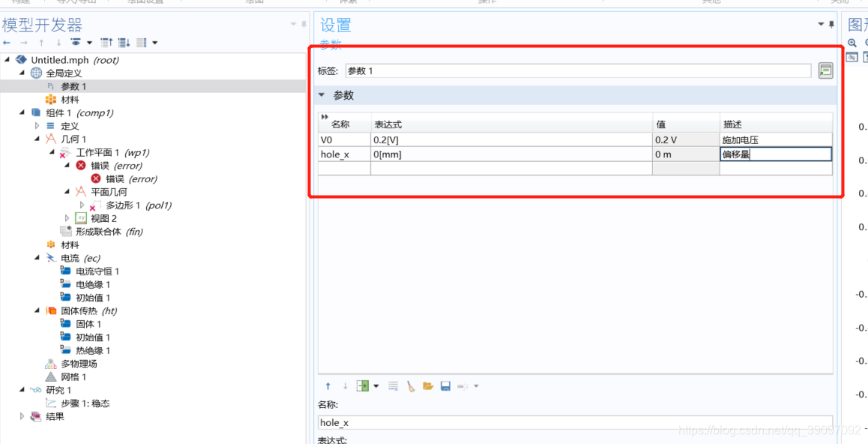Click the 表达式 column header

(511, 124)
